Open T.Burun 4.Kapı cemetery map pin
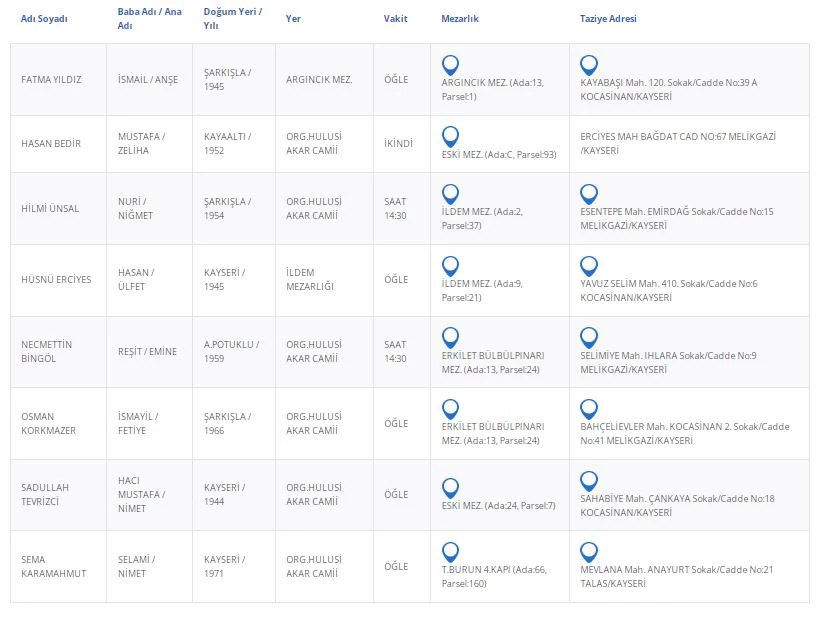The height and width of the screenshot is (617, 818). click(x=450, y=551)
